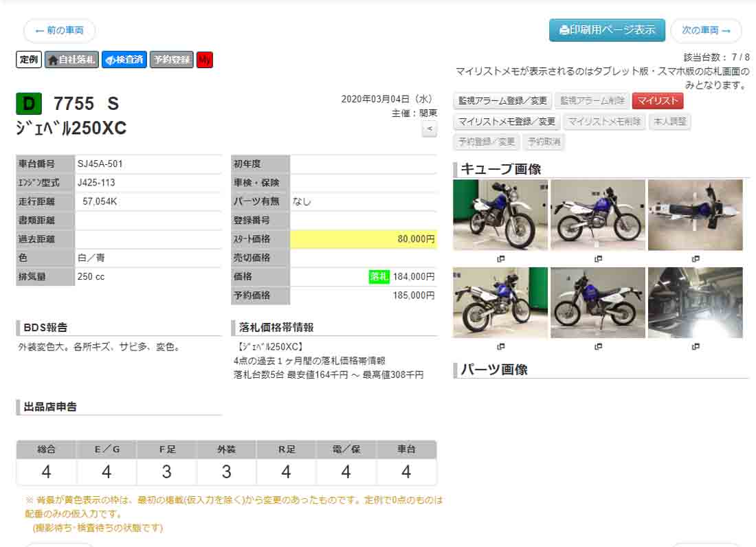Click the red マイリスト button
This screenshot has width=756, height=547.
click(658, 101)
